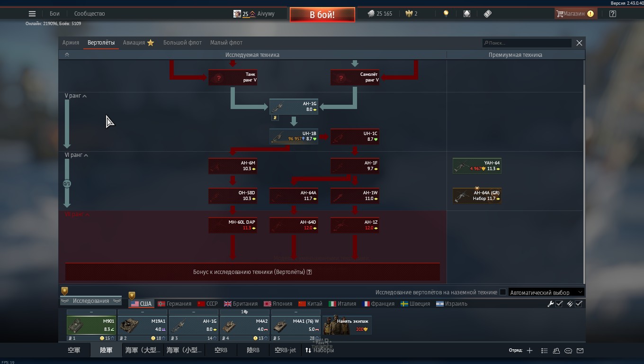Select the Британия nation tab
This screenshot has width=644, height=364.
coord(241,304)
